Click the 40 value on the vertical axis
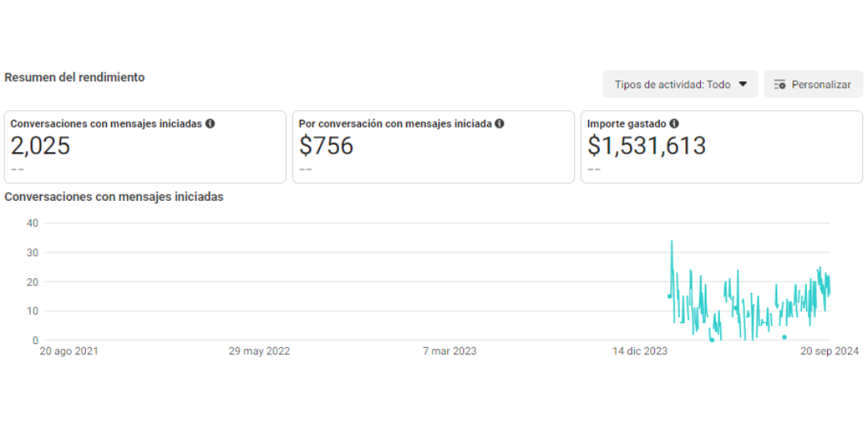The image size is (868, 434). coord(32,223)
